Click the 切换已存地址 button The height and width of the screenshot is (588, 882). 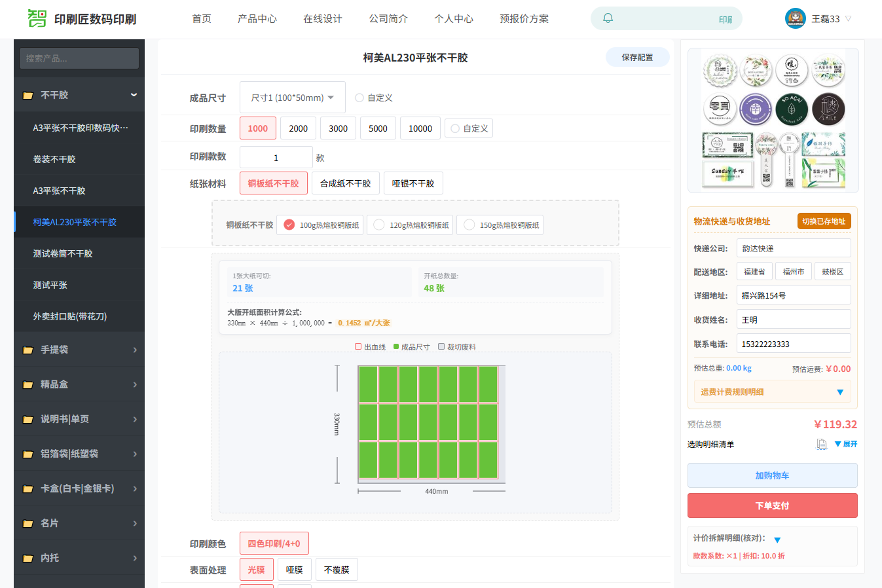824,221
